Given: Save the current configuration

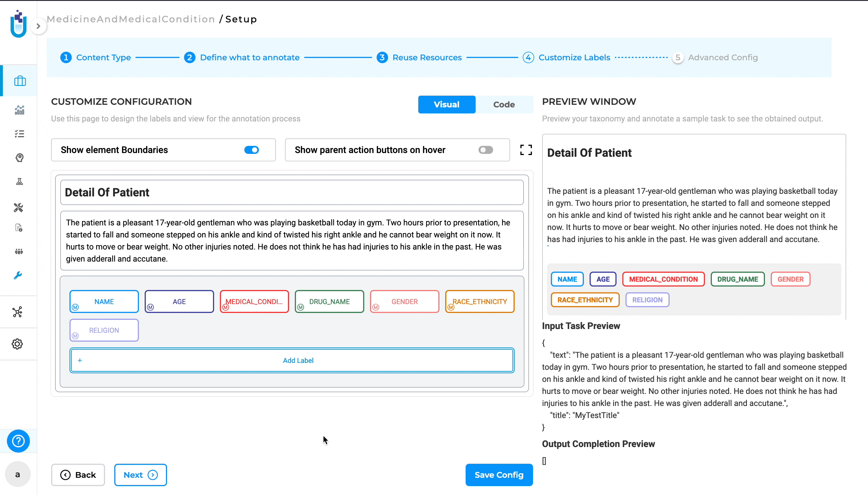Looking at the screenshot, I should point(499,475).
